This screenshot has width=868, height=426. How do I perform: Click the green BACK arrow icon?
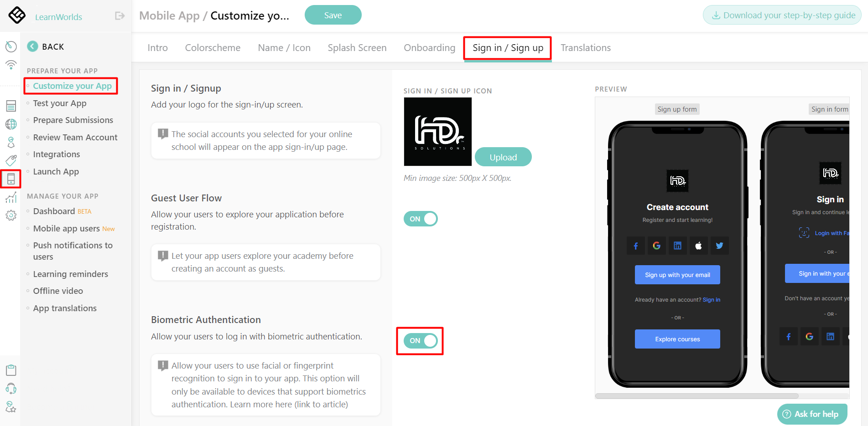pos(32,46)
